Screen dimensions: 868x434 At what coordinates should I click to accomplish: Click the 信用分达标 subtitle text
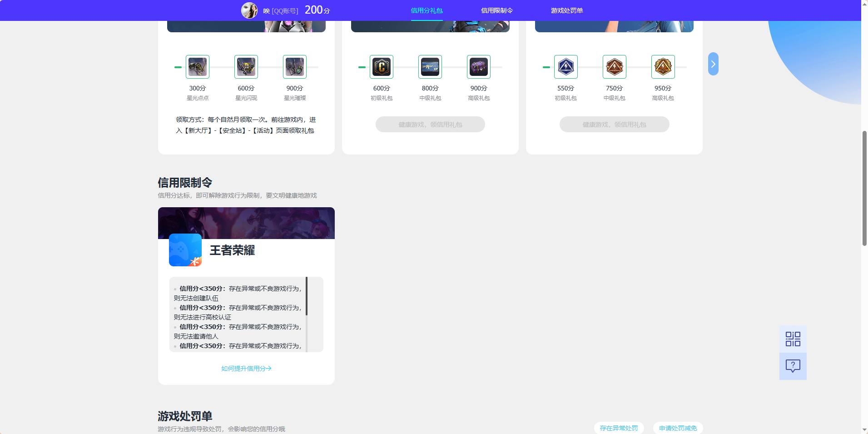coord(237,195)
